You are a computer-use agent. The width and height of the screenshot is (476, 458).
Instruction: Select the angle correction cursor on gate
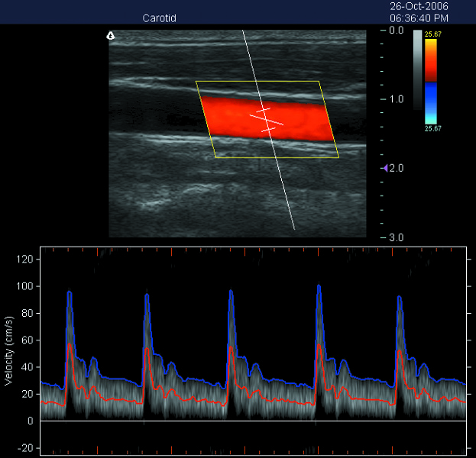(x=267, y=121)
